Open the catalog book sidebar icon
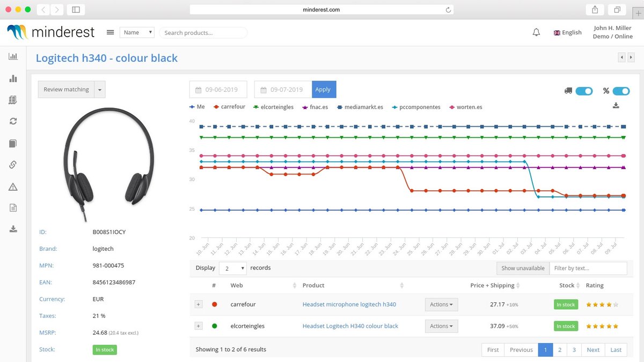 pyautogui.click(x=13, y=143)
